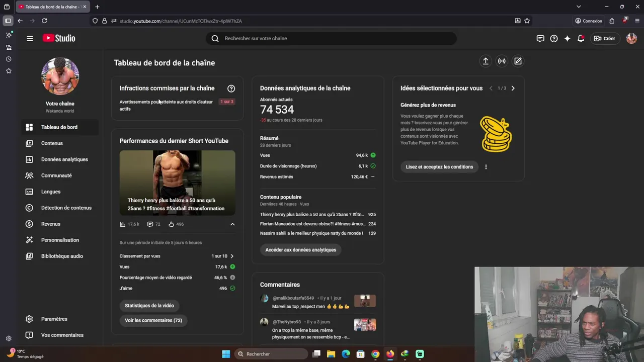The image size is (644, 362).
Task: Open Bibliothèque audio in the sidebar
Action: pyautogui.click(x=60, y=256)
